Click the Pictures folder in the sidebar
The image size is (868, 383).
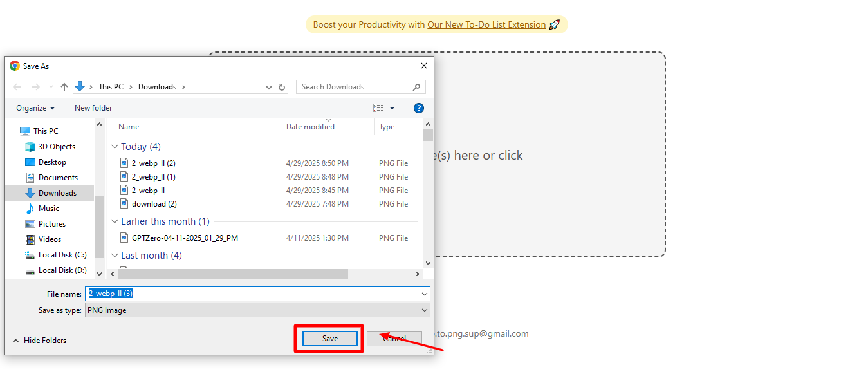[x=52, y=223]
